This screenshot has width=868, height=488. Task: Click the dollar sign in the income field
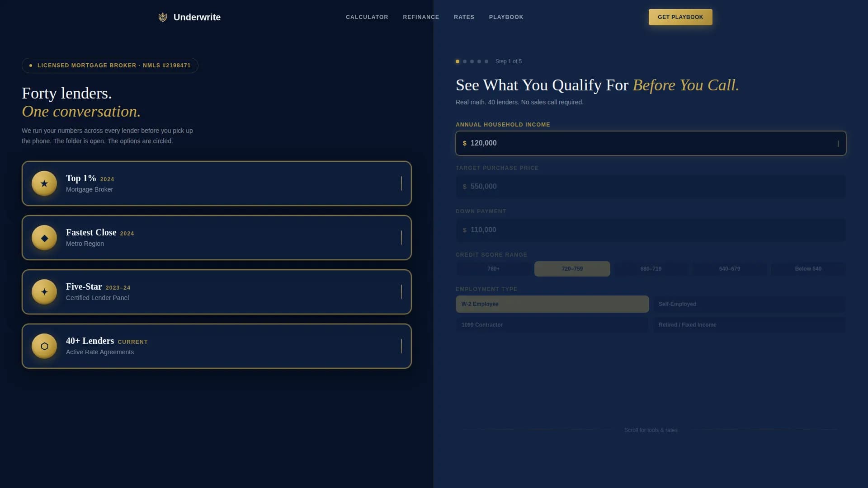click(x=465, y=143)
